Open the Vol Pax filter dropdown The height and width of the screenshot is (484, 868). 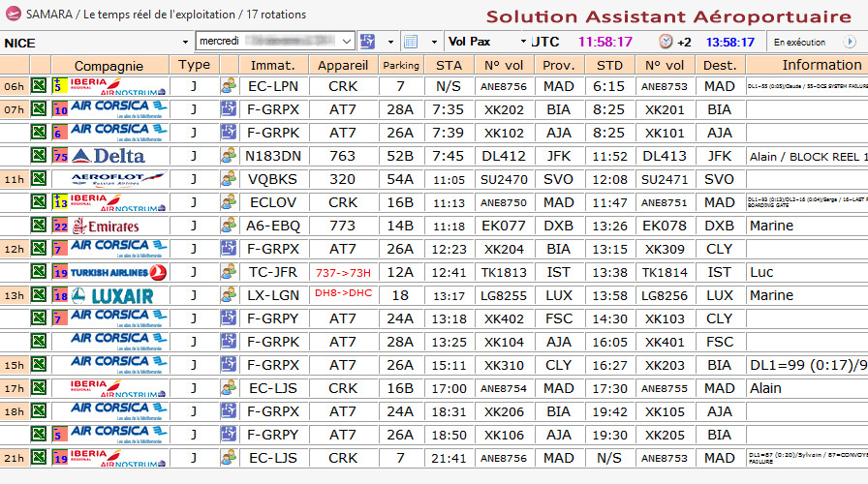coord(523,42)
